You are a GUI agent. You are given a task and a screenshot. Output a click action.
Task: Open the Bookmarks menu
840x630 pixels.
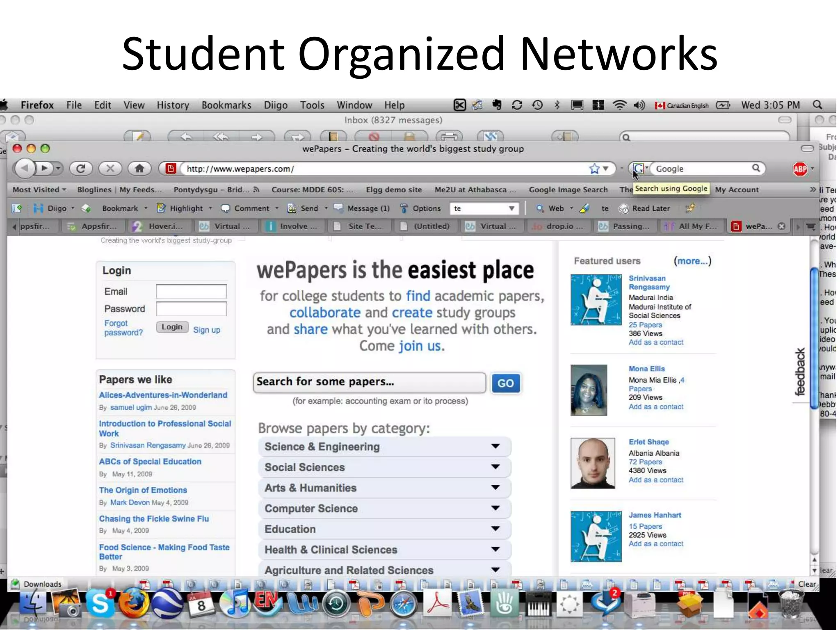click(226, 105)
